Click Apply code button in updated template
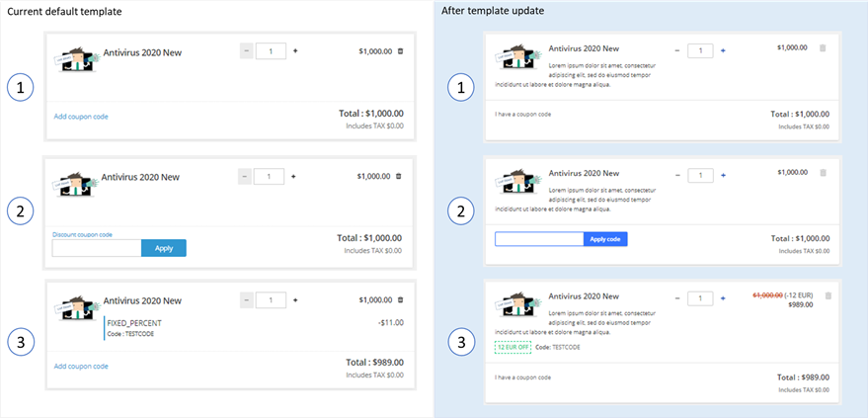Image resolution: width=868 pixels, height=418 pixels. tap(605, 239)
